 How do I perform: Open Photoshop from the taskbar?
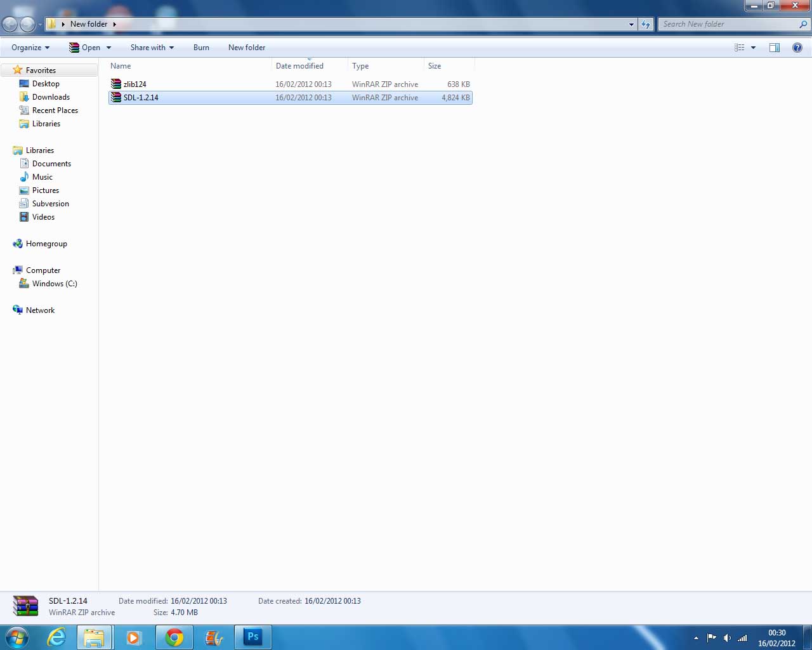pyautogui.click(x=253, y=637)
